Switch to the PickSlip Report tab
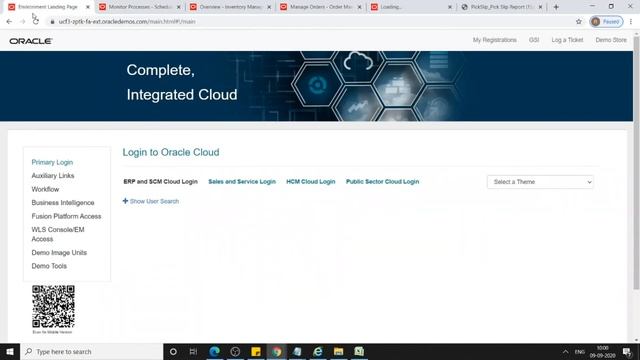Screen dimensions: 640x360 (x=502, y=7)
